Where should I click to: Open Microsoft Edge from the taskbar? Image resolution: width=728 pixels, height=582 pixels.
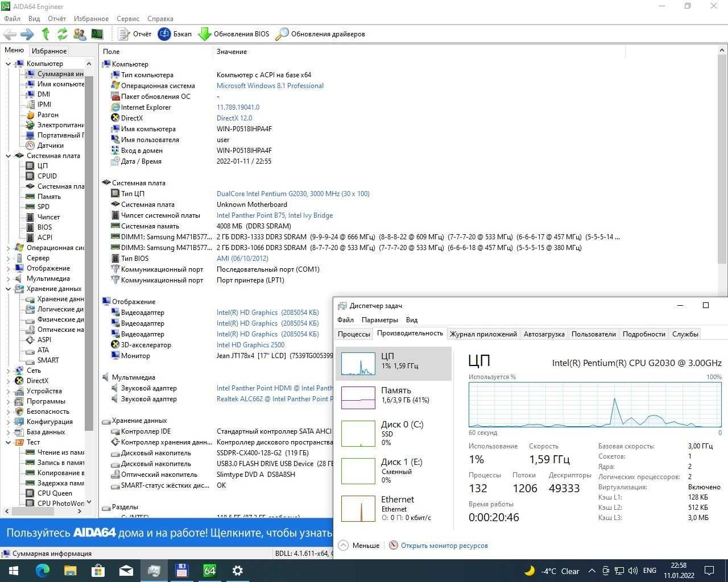tap(43, 571)
